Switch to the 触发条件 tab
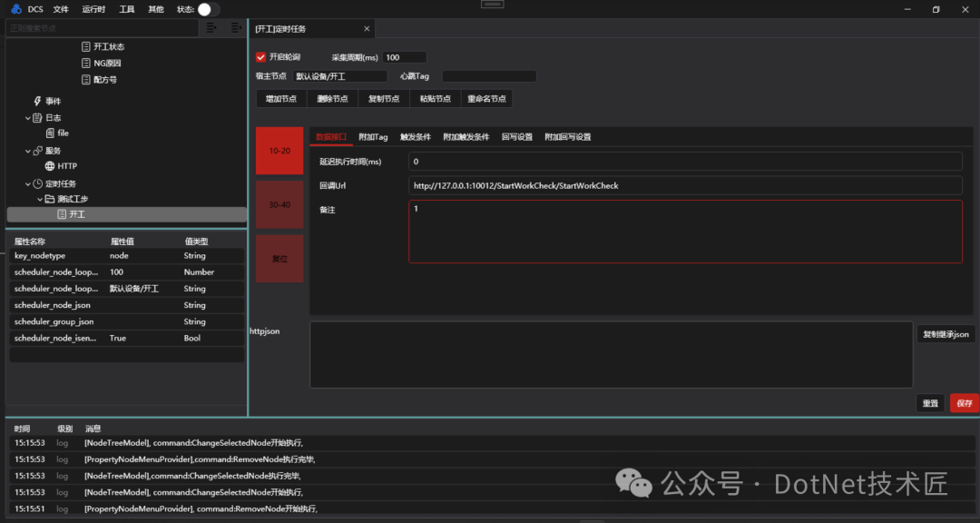 (415, 137)
